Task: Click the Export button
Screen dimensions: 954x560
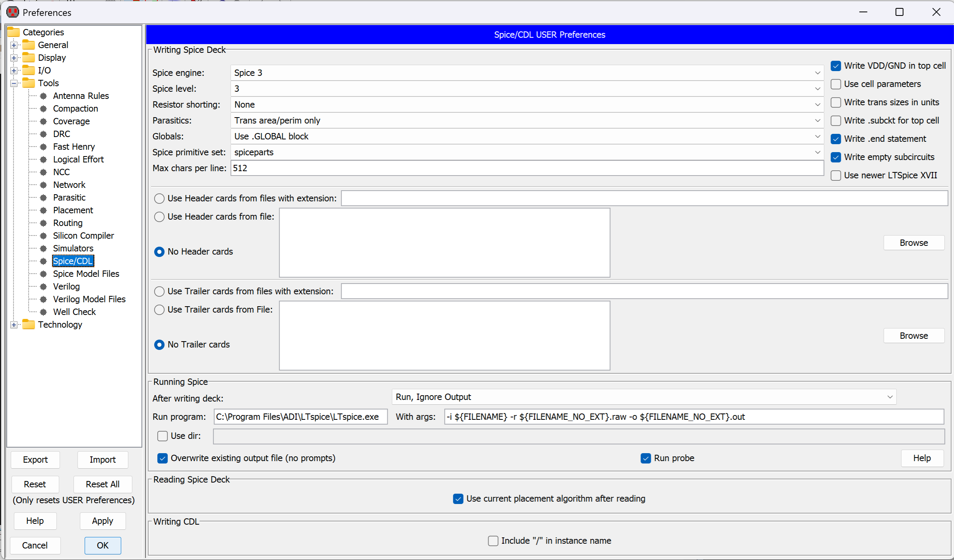Action: (35, 460)
